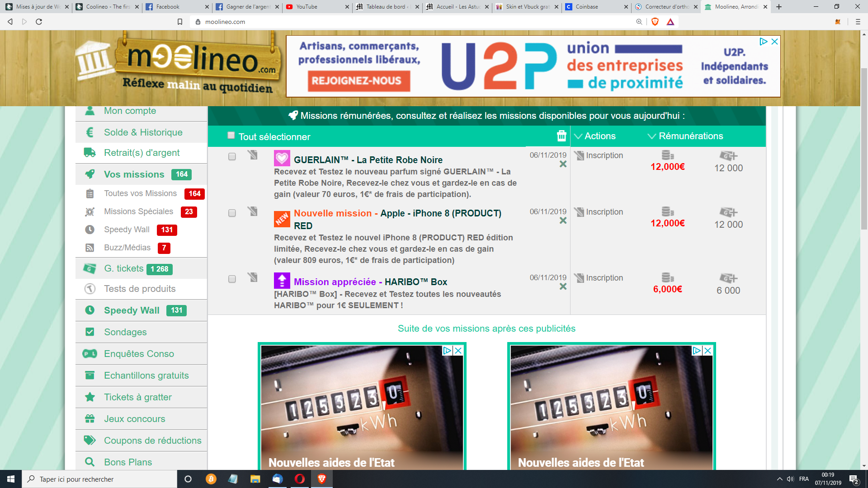
Task: Click the Brave Rewards triangle icon
Action: [x=670, y=22]
